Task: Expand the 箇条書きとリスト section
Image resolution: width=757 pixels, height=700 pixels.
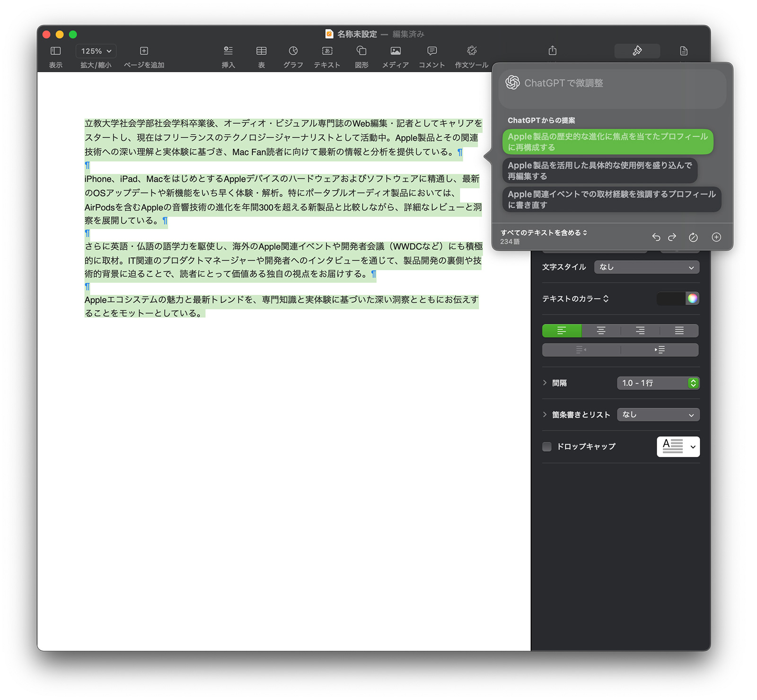Action: [x=545, y=414]
